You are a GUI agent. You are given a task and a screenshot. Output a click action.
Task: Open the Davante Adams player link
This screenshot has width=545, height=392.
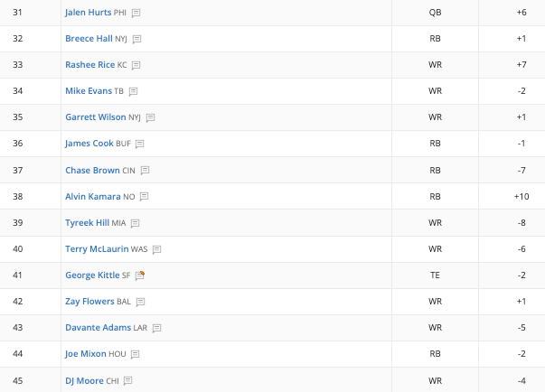pyautogui.click(x=98, y=327)
